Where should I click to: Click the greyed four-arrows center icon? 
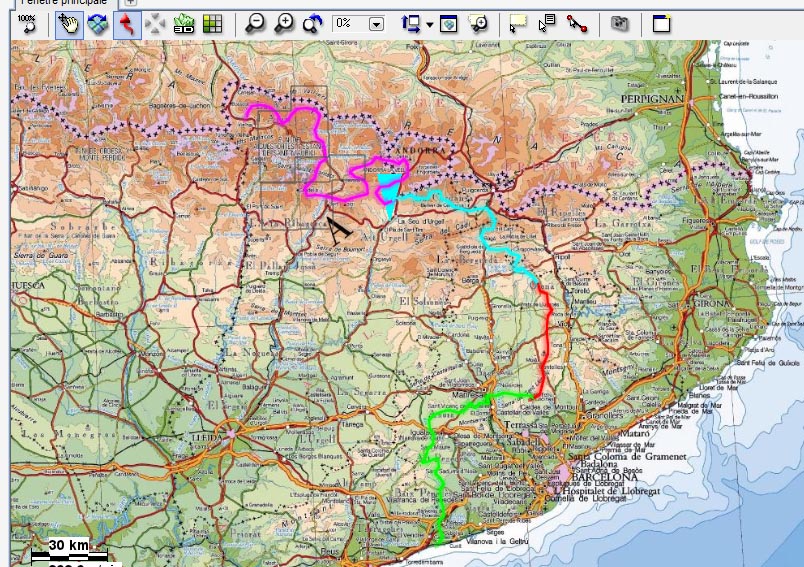[155, 24]
